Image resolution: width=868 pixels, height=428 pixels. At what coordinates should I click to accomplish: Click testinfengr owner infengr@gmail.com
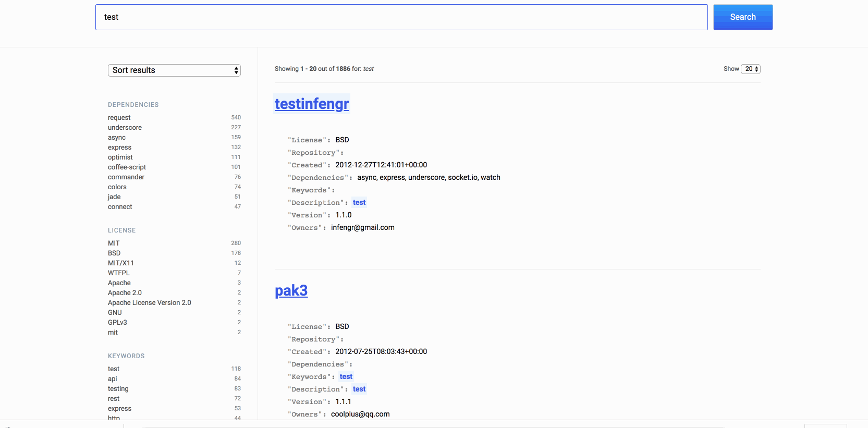[363, 227]
